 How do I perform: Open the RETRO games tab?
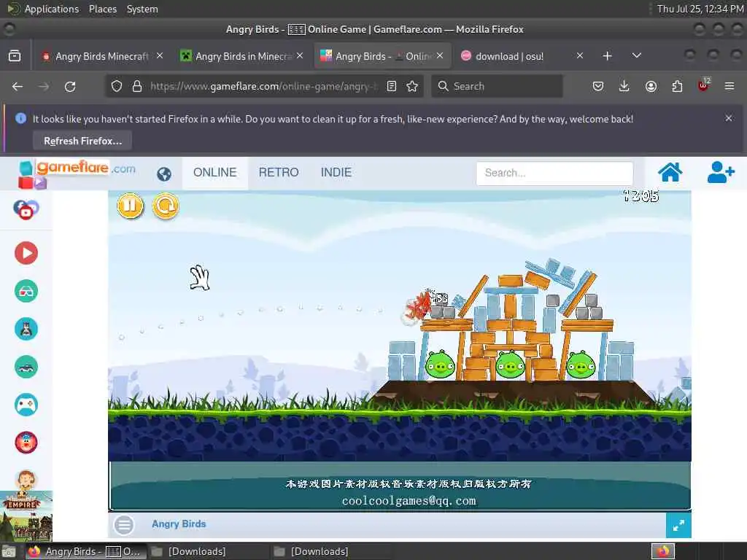(279, 172)
